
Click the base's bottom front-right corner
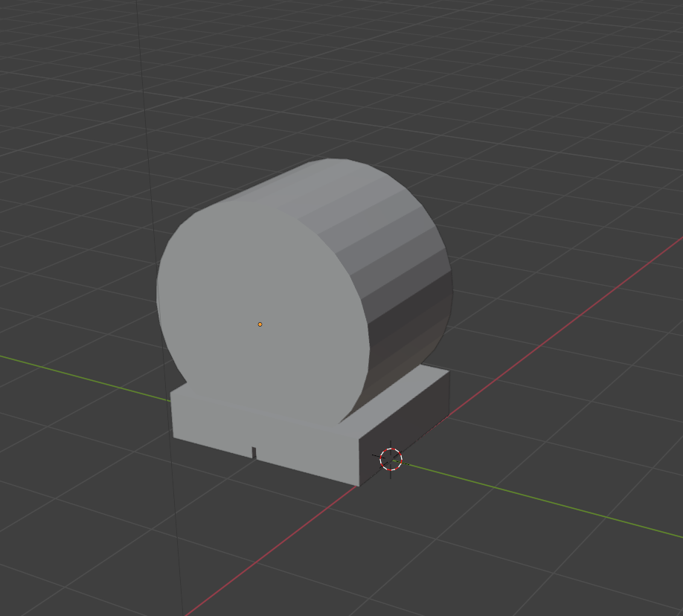[x=359, y=485]
